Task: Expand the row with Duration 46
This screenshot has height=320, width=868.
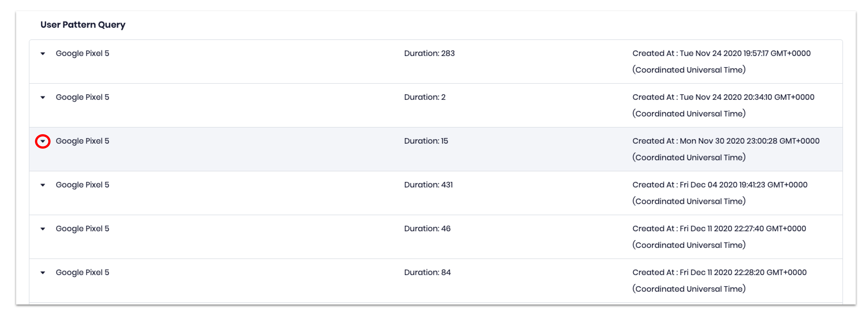Action: point(43,229)
